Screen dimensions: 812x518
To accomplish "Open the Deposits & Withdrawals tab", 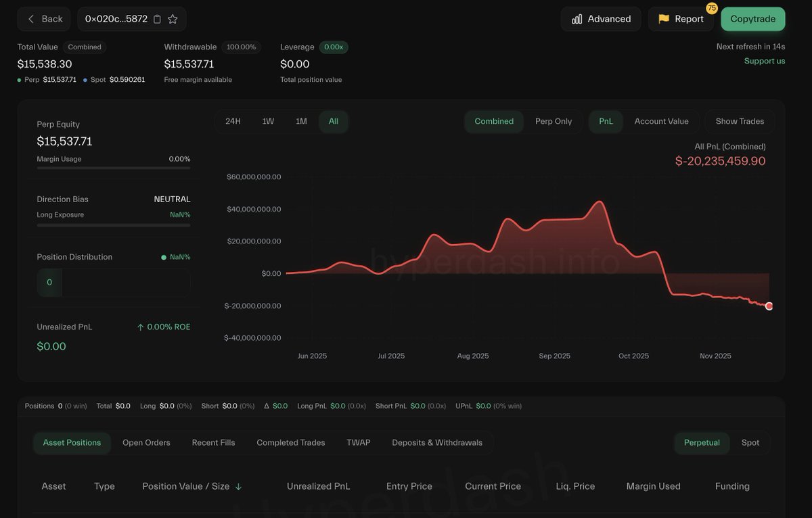I will 437,442.
